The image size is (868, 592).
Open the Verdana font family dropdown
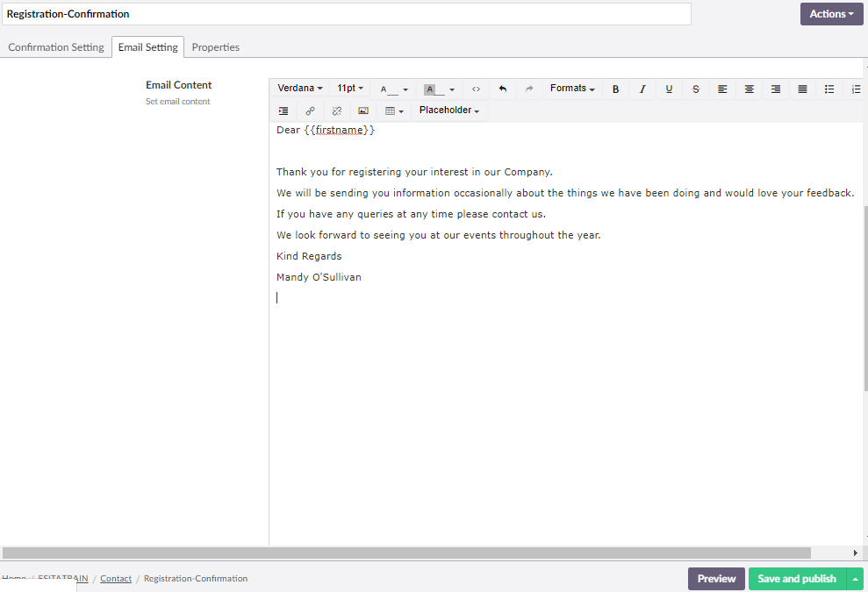click(x=300, y=89)
